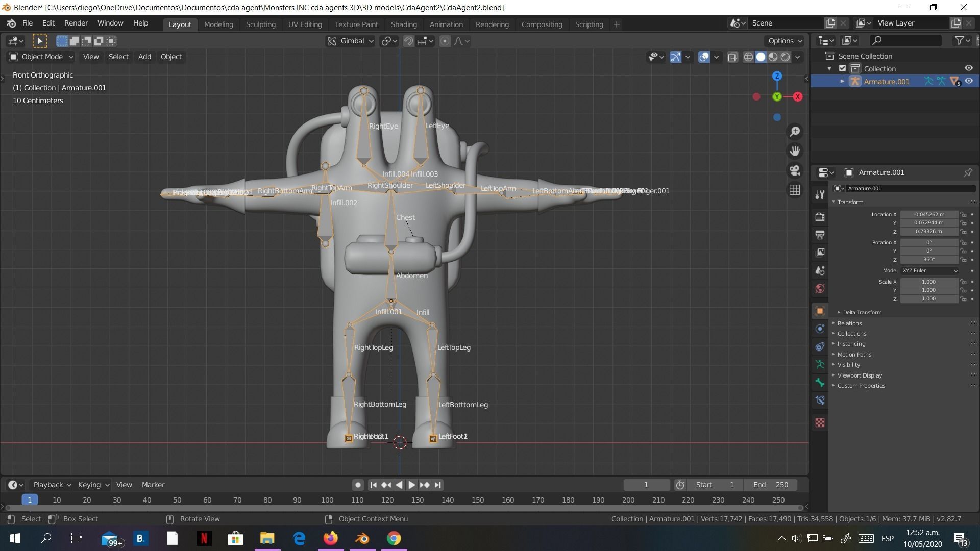This screenshot has width=980, height=551.
Task: Open the Render menu
Action: click(76, 23)
